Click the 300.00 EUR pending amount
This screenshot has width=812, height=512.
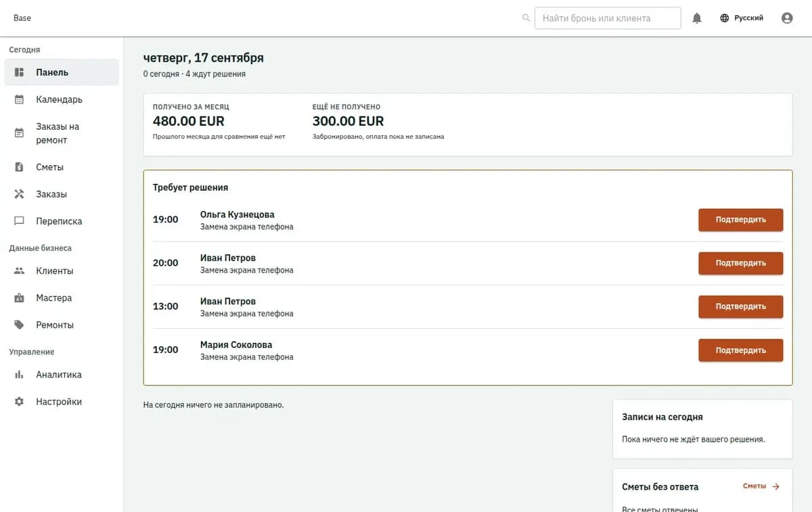348,121
